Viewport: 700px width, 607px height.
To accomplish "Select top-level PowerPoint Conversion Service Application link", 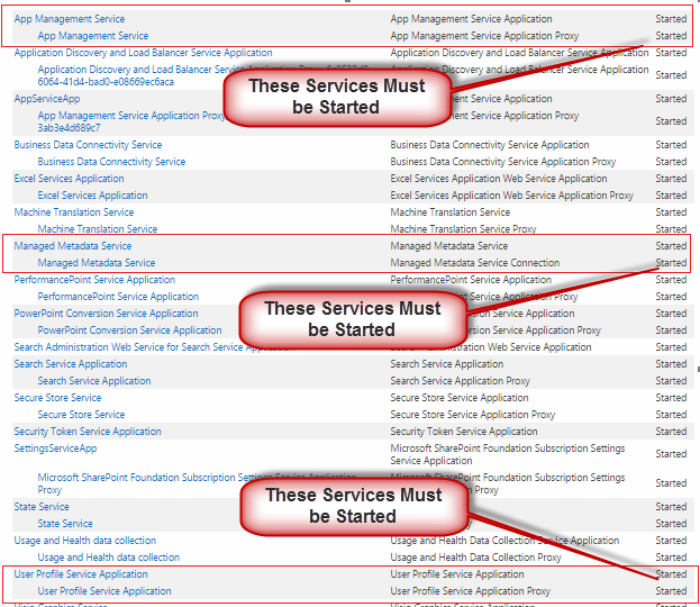I will pyautogui.click(x=106, y=313).
